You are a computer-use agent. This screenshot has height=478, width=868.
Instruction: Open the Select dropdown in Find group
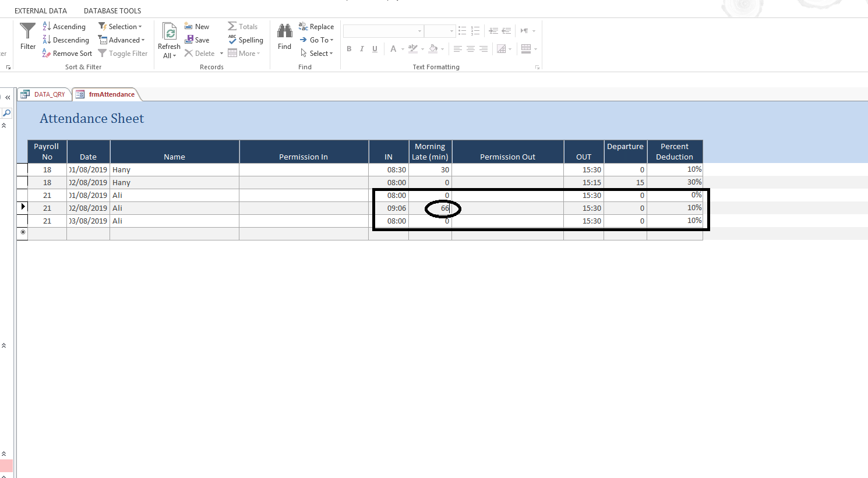pos(316,54)
